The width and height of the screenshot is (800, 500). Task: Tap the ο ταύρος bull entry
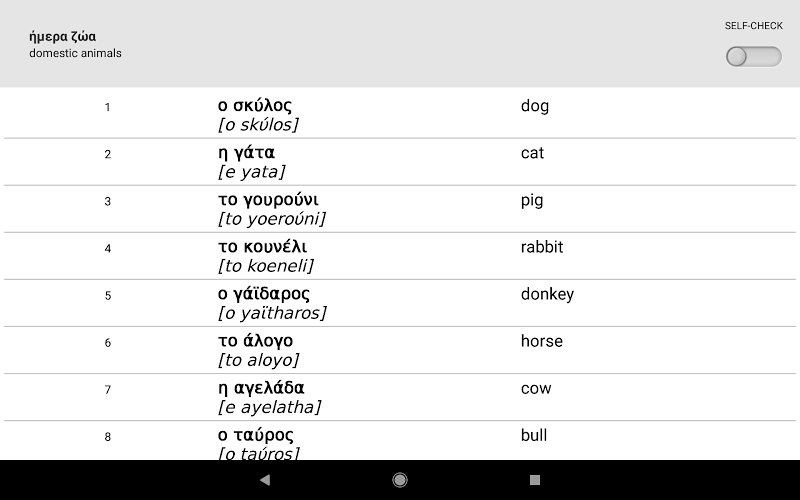(x=399, y=441)
